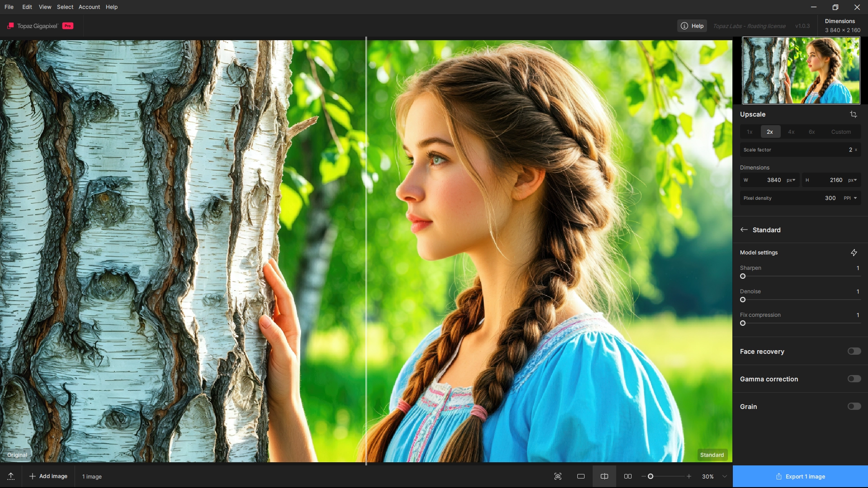Select the 4x upscale tab
868x488 pixels.
point(791,131)
